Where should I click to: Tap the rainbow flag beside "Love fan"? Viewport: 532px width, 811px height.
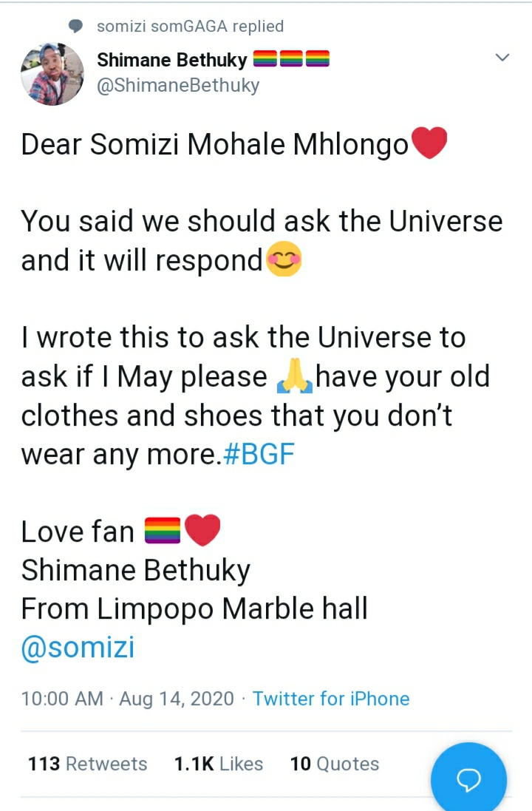[x=162, y=531]
